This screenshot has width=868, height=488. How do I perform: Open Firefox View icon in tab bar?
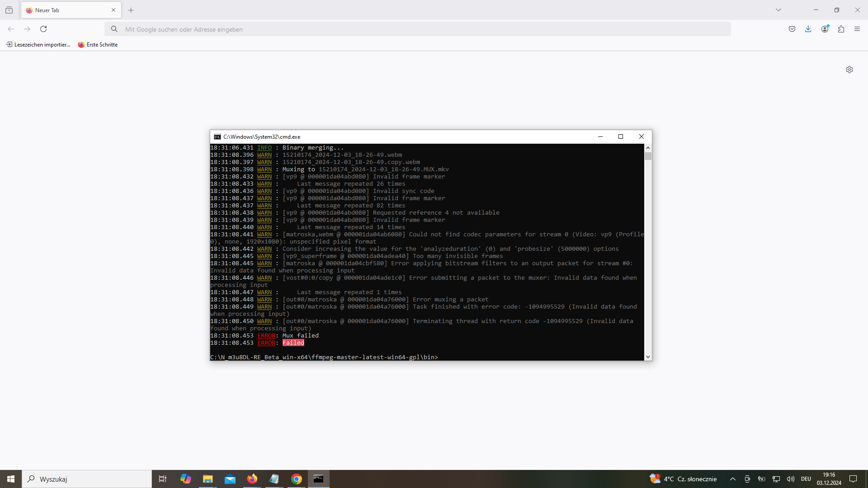coord(9,10)
